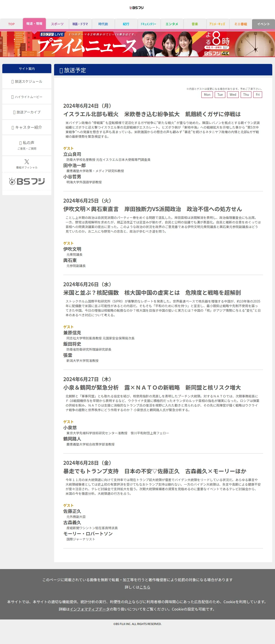Switch to the 音楽 tab
The height and width of the screenshot is (644, 275).
(x=195, y=24)
